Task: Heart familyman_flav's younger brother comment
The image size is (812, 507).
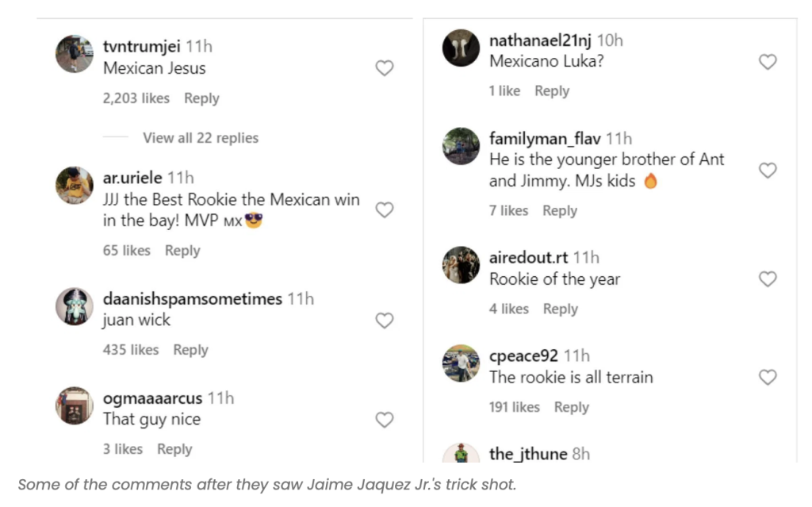Action: [x=768, y=171]
